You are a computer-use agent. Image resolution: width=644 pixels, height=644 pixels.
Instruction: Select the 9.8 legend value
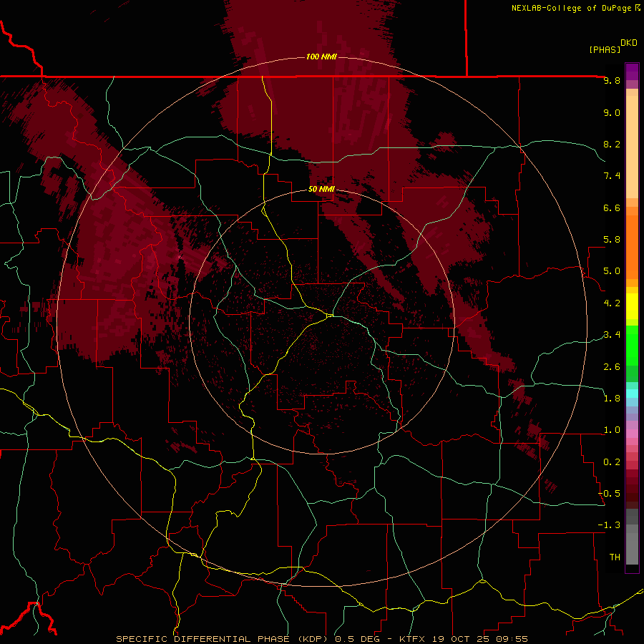click(612, 80)
